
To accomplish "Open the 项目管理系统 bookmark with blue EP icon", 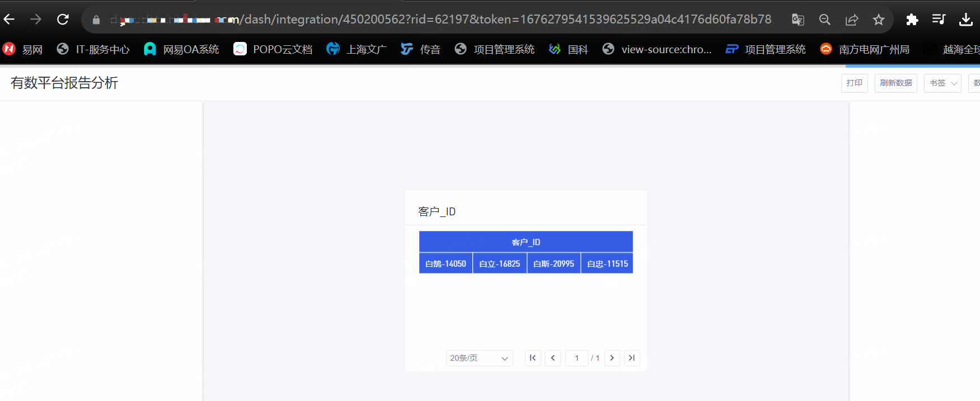I will coord(766,49).
